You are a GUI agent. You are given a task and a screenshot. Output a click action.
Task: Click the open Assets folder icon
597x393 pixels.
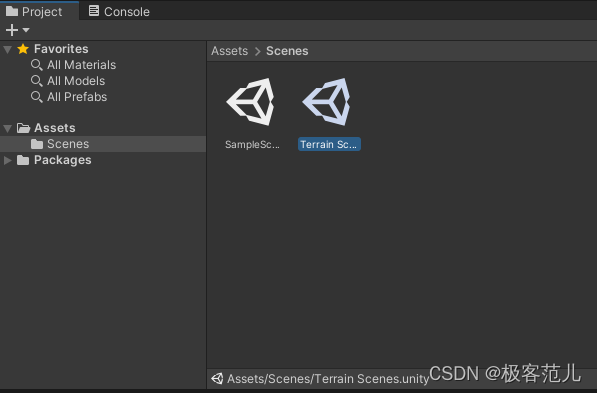(x=23, y=128)
